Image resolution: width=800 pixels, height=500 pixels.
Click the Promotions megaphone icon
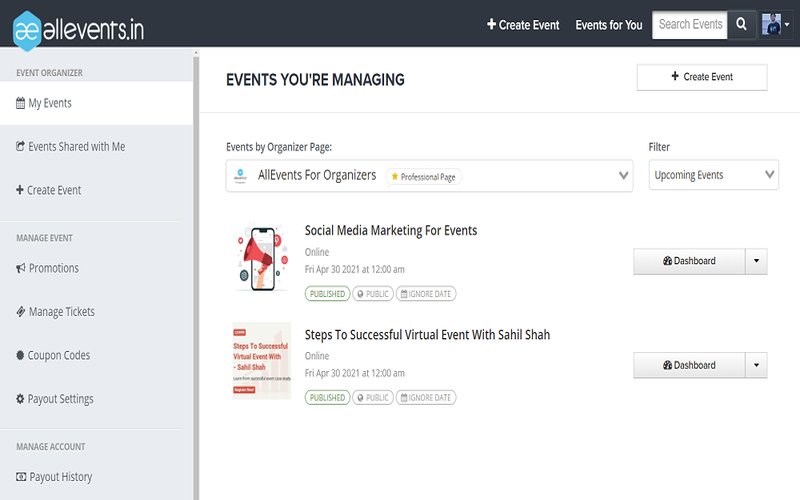click(20, 268)
